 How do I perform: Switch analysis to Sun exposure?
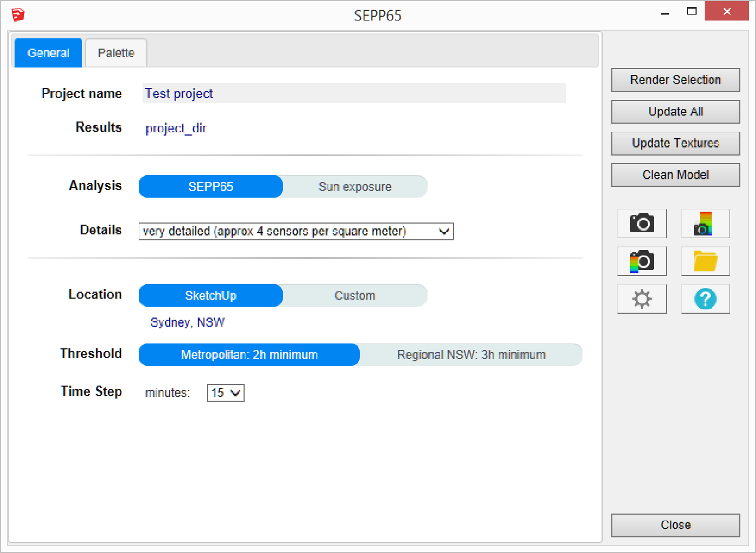[x=355, y=186]
